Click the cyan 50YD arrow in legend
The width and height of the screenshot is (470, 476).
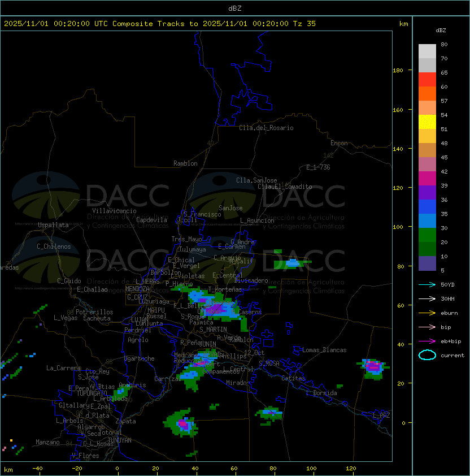(x=427, y=285)
